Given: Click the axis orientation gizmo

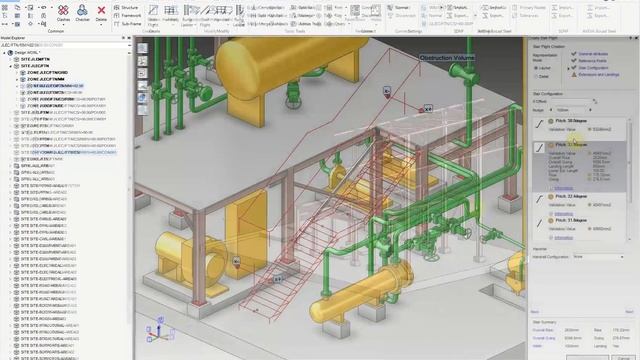Looking at the screenshot, I should point(160,330).
